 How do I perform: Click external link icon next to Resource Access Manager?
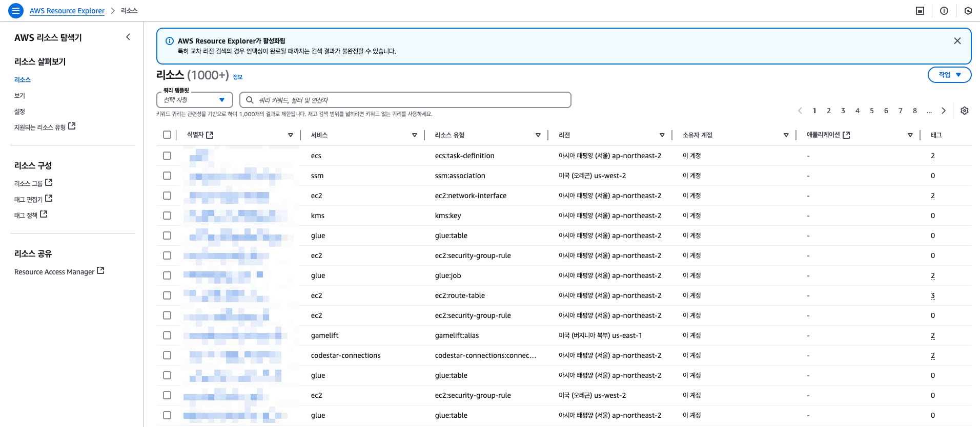(100, 270)
